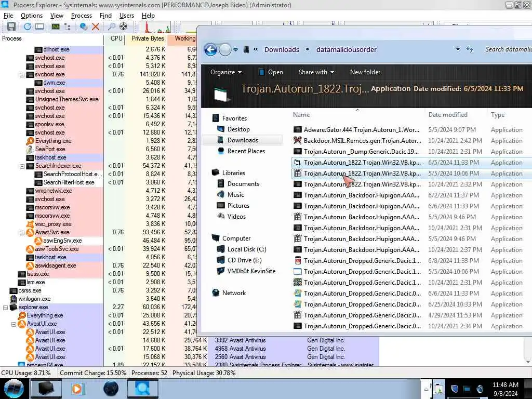532x399 pixels.
Task: Open Local Disk (C:) in navigation pane
Action: [x=247, y=249]
